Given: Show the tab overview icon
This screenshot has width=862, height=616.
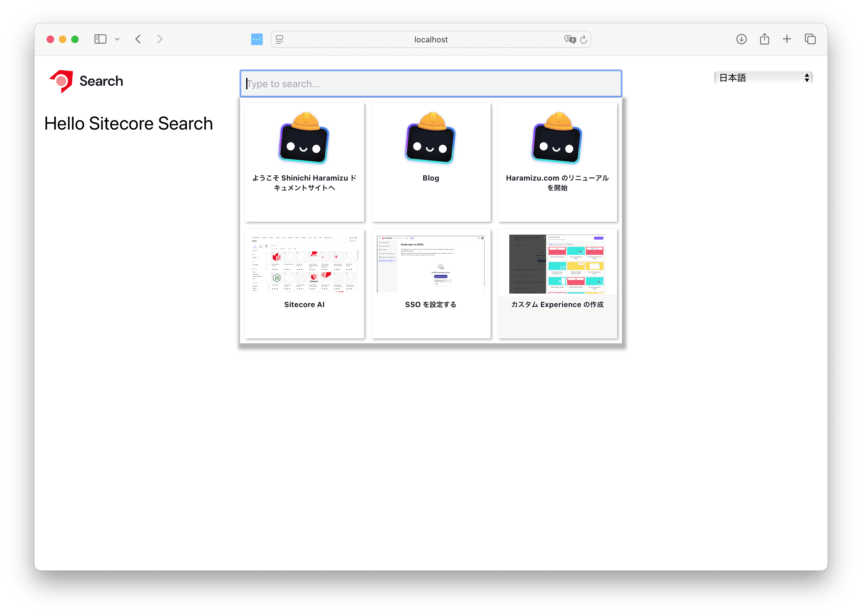Looking at the screenshot, I should 810,39.
